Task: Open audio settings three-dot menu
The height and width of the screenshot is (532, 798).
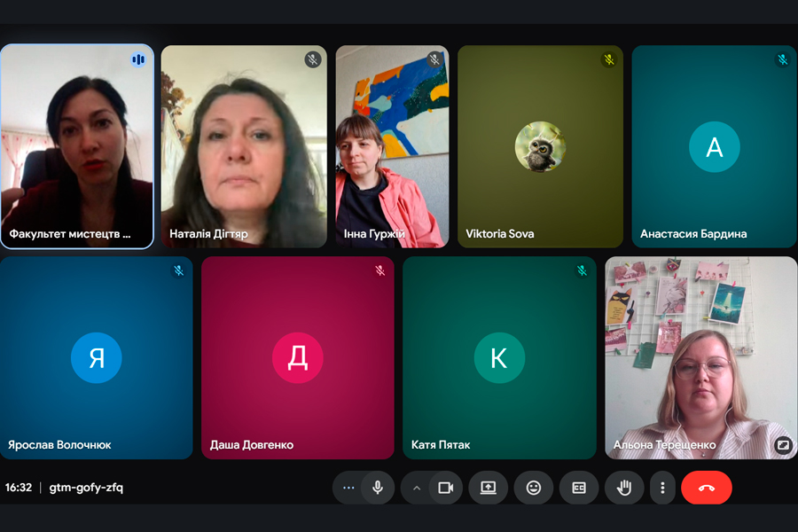Action: 348,488
